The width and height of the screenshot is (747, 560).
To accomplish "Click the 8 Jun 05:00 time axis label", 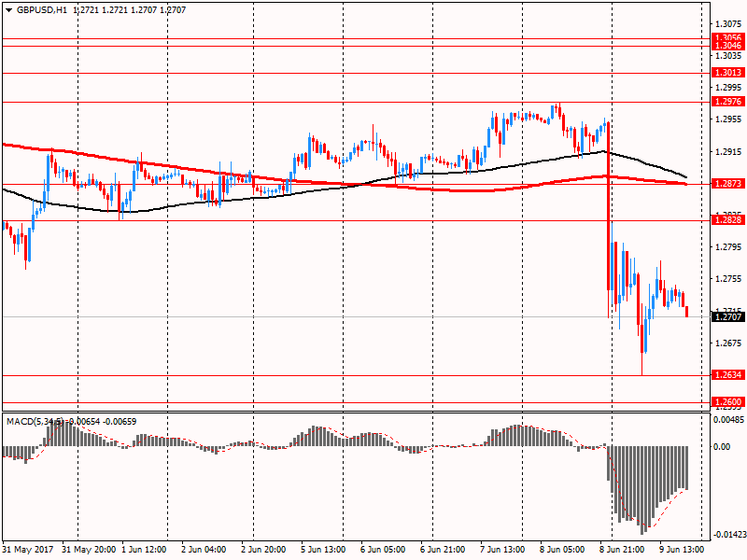I will 562,550.
